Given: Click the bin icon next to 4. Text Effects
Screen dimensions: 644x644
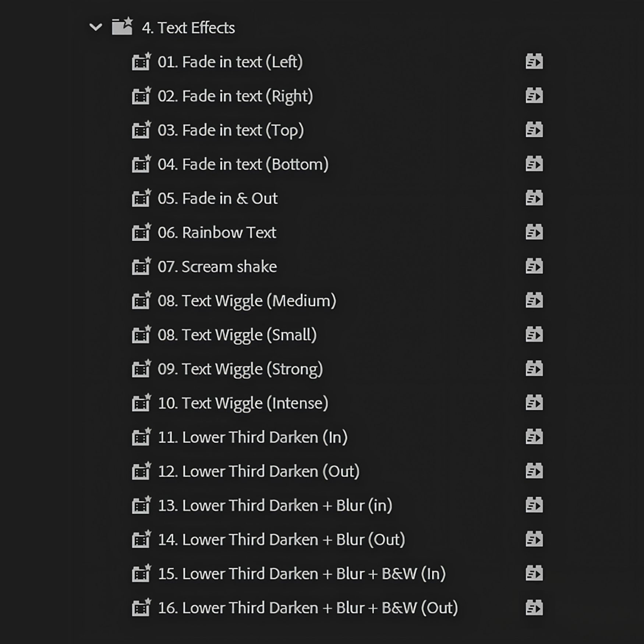Looking at the screenshot, I should tap(121, 27).
